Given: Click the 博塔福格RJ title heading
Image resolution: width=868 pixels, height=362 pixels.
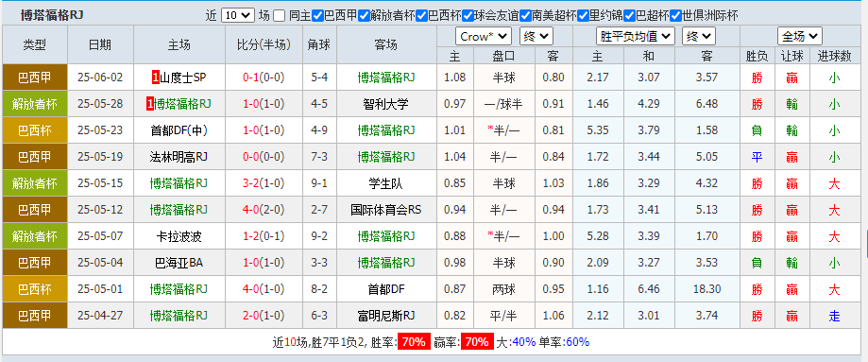Looking at the screenshot, I should 52,15.
